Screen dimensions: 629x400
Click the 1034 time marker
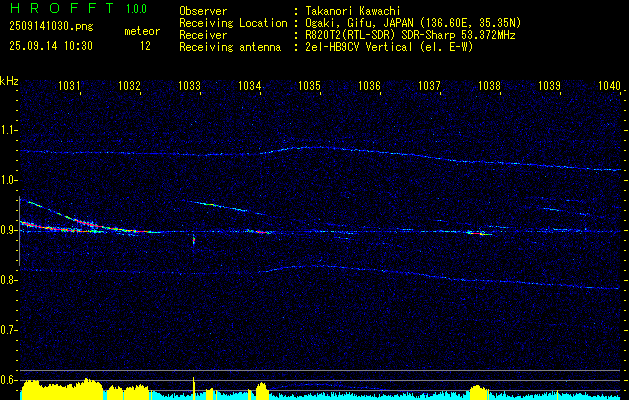(250, 85)
